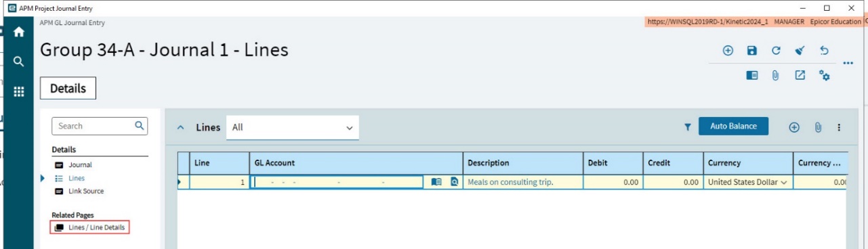
Task: Click the Credit column header
Action: [x=673, y=163]
